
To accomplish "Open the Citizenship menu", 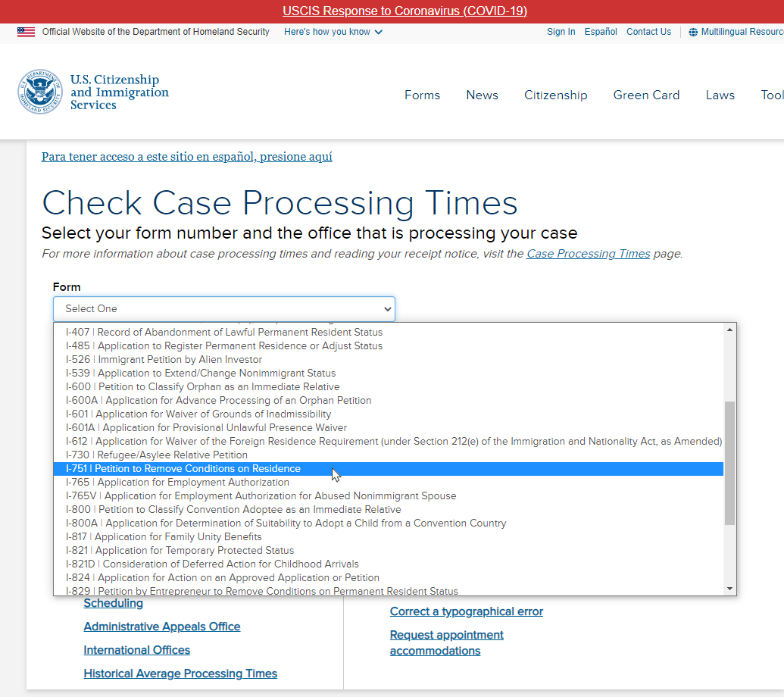I will tap(555, 95).
